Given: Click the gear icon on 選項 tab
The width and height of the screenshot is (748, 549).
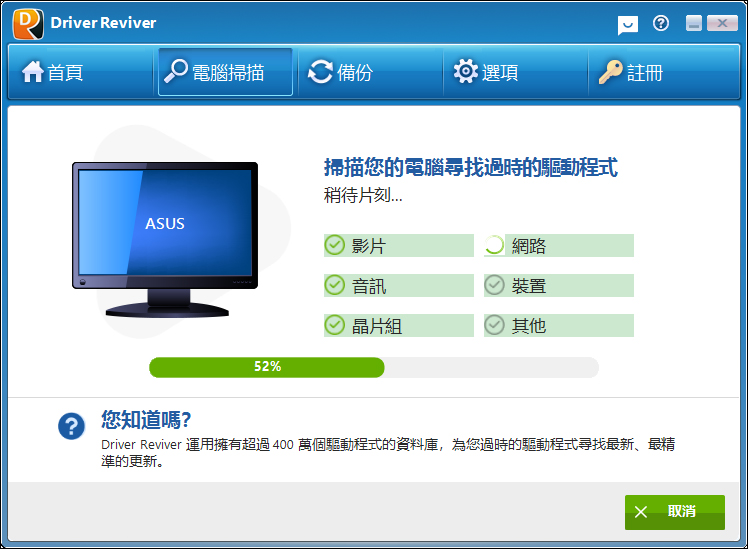Looking at the screenshot, I should point(466,72).
